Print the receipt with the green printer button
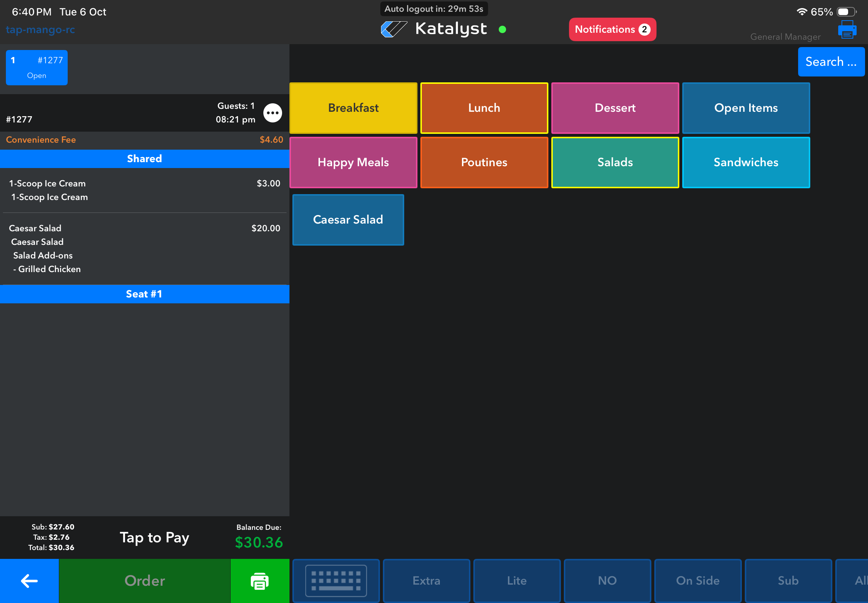This screenshot has height=603, width=868. tap(260, 581)
